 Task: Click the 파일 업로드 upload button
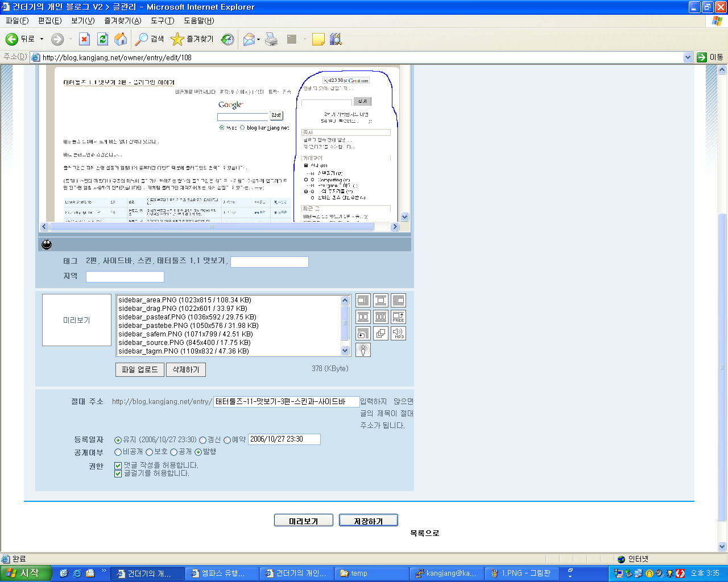point(139,369)
